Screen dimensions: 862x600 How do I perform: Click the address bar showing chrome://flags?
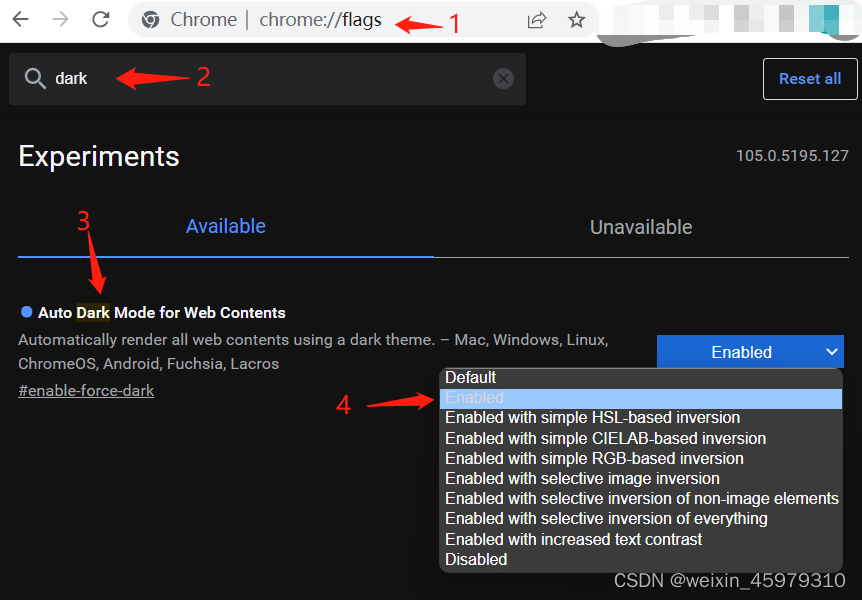pos(363,20)
